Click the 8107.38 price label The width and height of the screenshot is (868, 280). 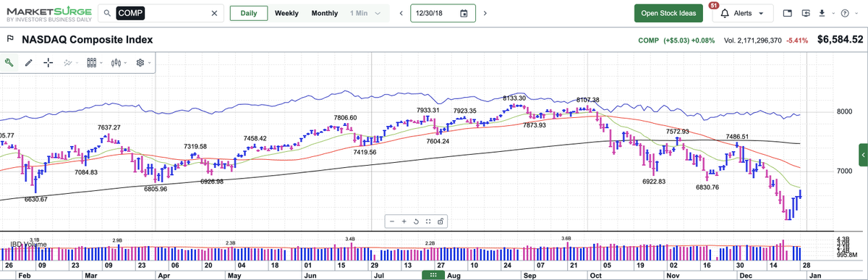coord(588,100)
